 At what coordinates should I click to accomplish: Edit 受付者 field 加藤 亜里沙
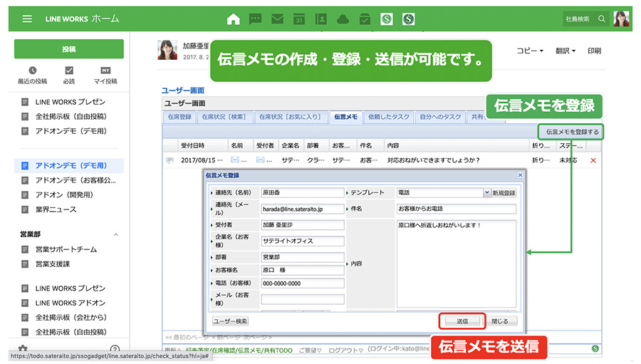point(303,225)
